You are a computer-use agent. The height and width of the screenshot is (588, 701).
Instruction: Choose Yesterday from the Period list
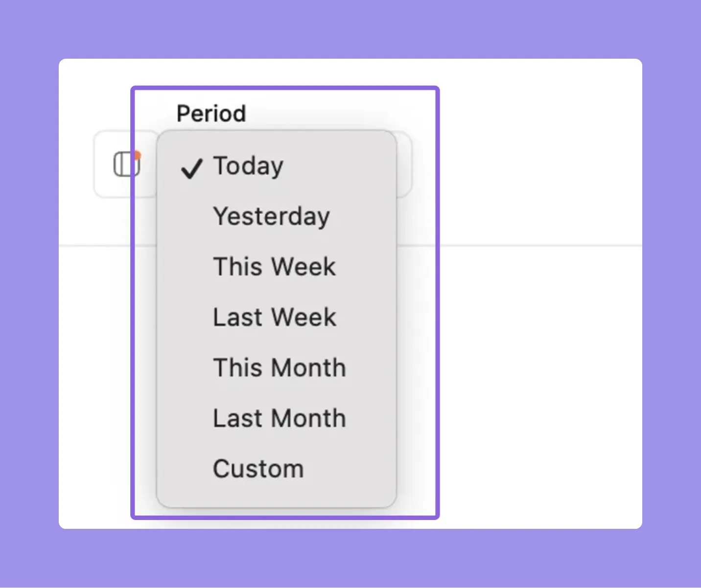click(x=277, y=216)
